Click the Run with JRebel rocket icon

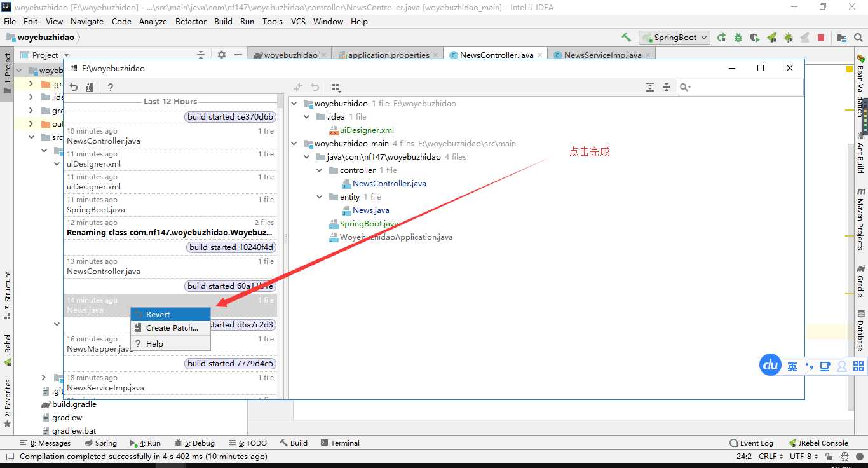tap(771, 38)
